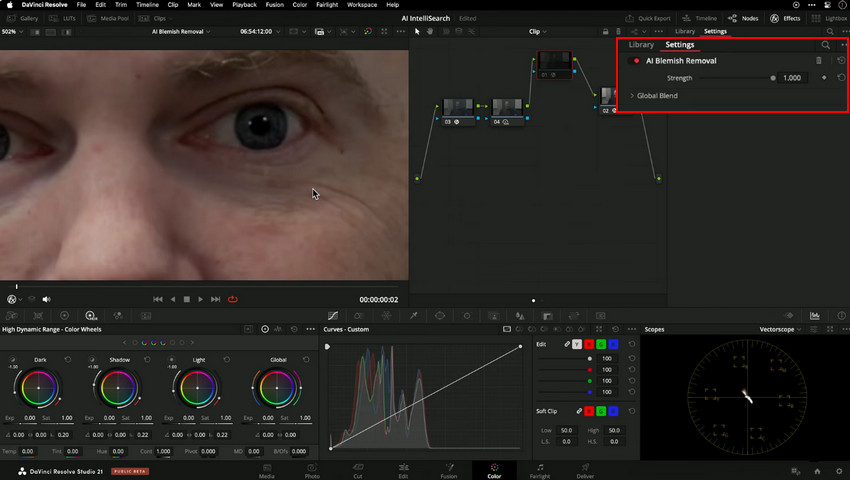Click the search icon in Settings panel
Image resolution: width=850 pixels, height=480 pixels.
[x=825, y=45]
